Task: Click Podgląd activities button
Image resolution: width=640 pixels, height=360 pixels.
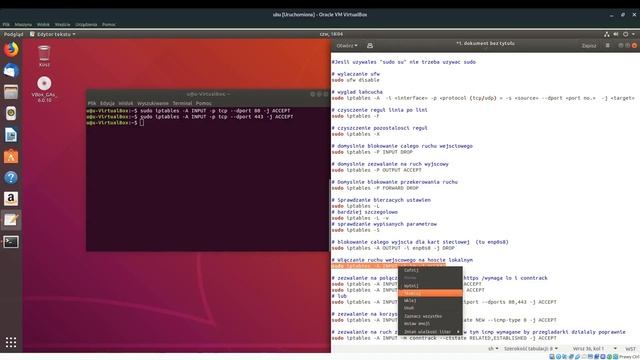Action: click(13, 34)
